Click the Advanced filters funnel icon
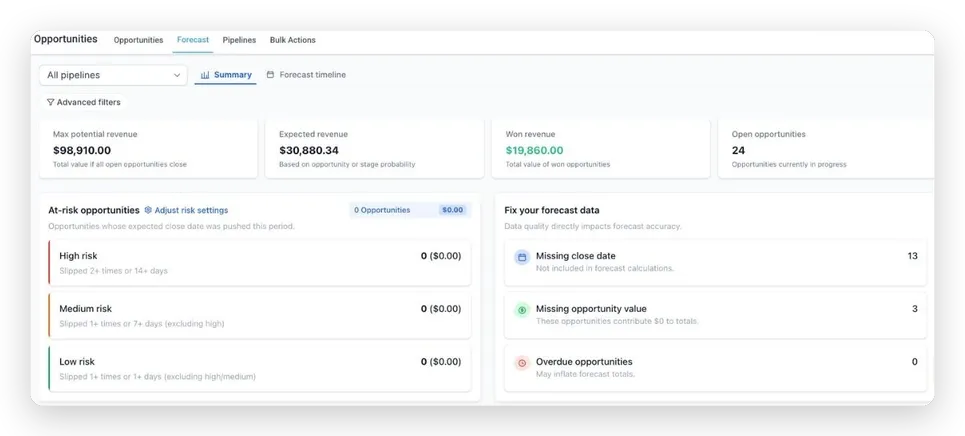Image resolution: width=965 pixels, height=436 pixels. (x=50, y=102)
